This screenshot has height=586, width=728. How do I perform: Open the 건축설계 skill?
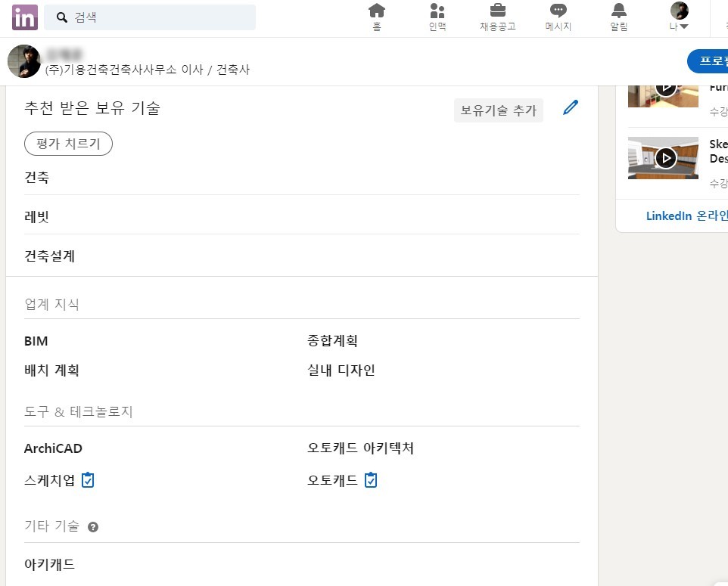click(x=50, y=256)
